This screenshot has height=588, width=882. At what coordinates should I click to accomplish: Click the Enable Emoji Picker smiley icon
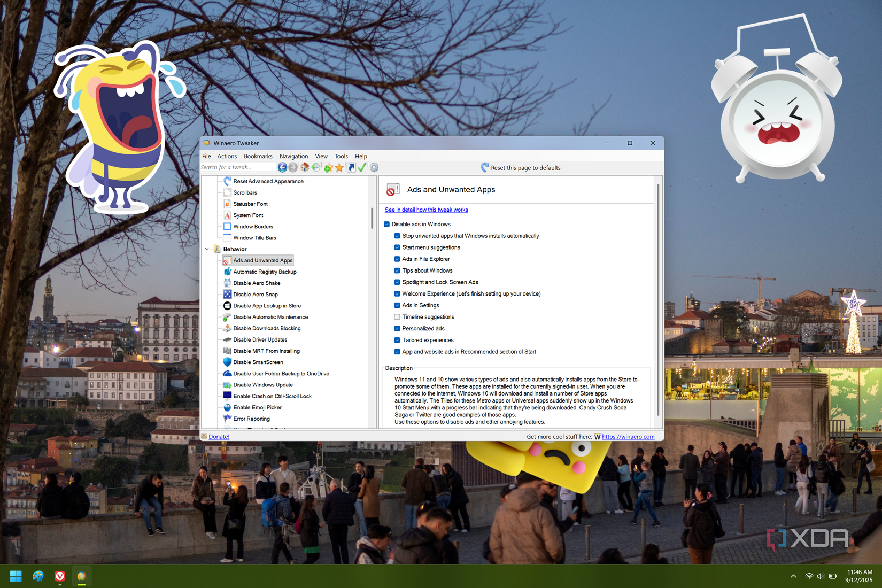[x=227, y=407]
